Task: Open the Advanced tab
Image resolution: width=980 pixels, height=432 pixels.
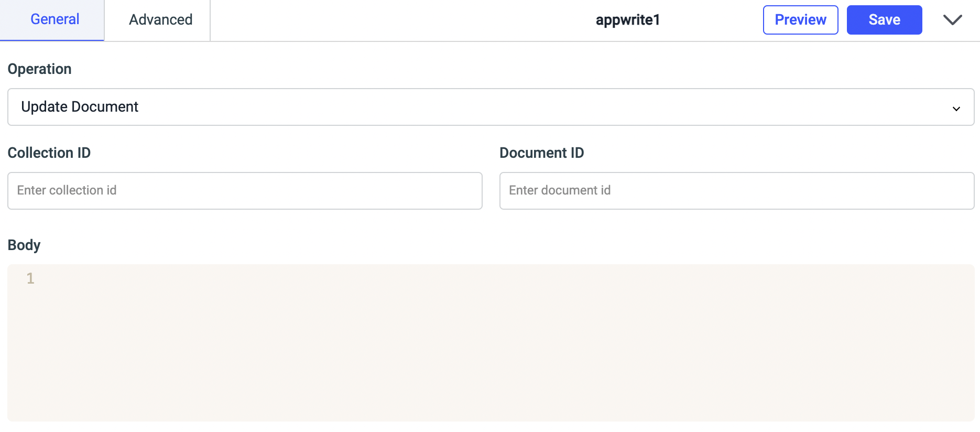Action: (160, 20)
